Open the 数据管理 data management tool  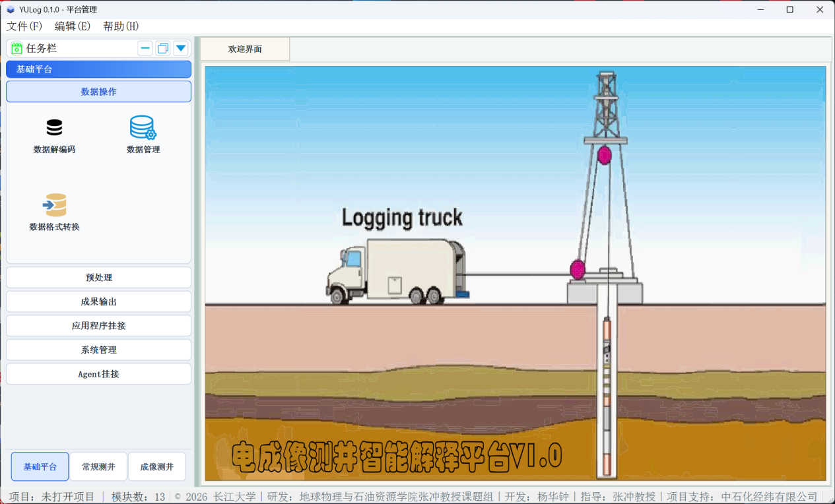coord(143,136)
